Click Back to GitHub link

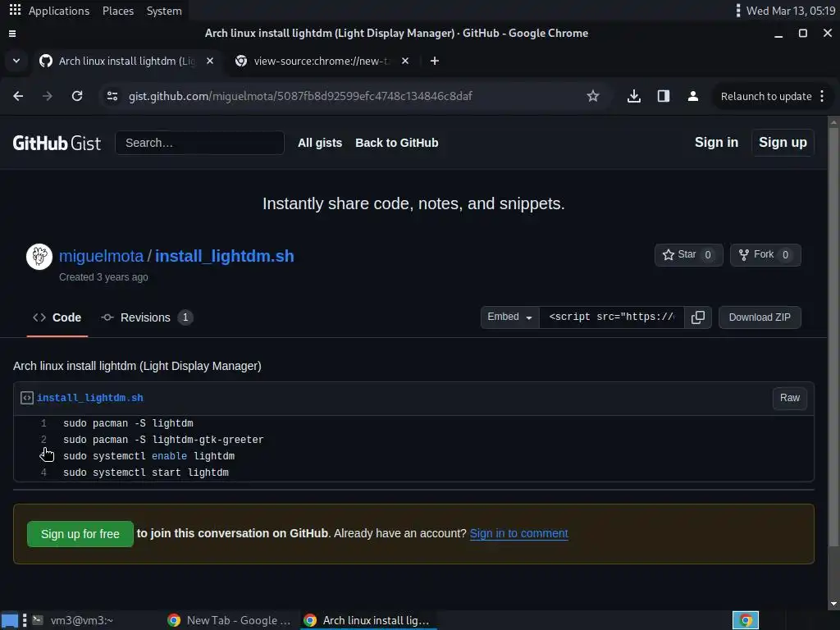(x=396, y=143)
